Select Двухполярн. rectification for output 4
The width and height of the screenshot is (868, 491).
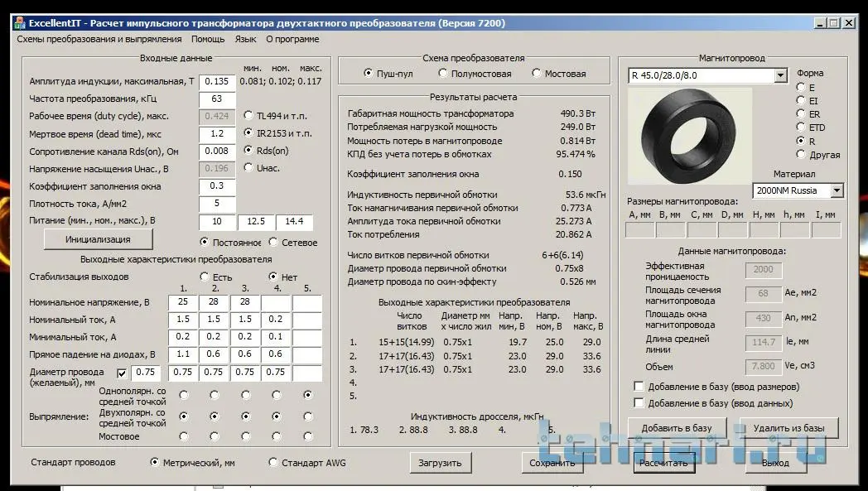277,416
